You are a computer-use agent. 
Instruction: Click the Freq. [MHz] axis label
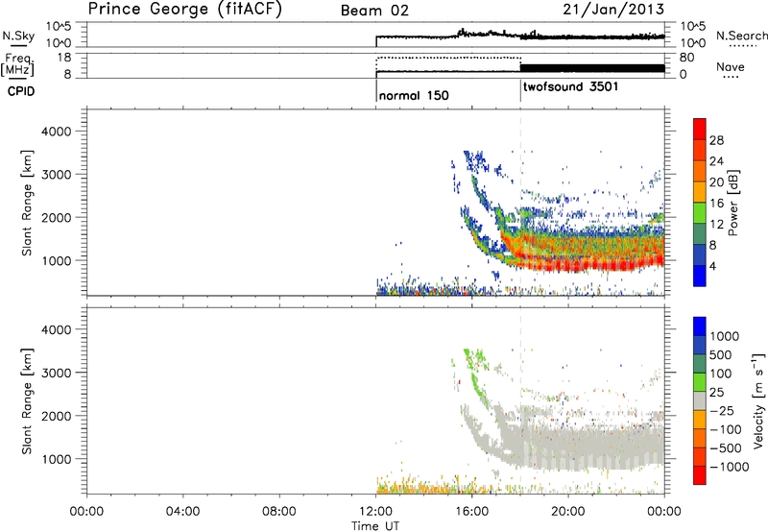[17, 64]
